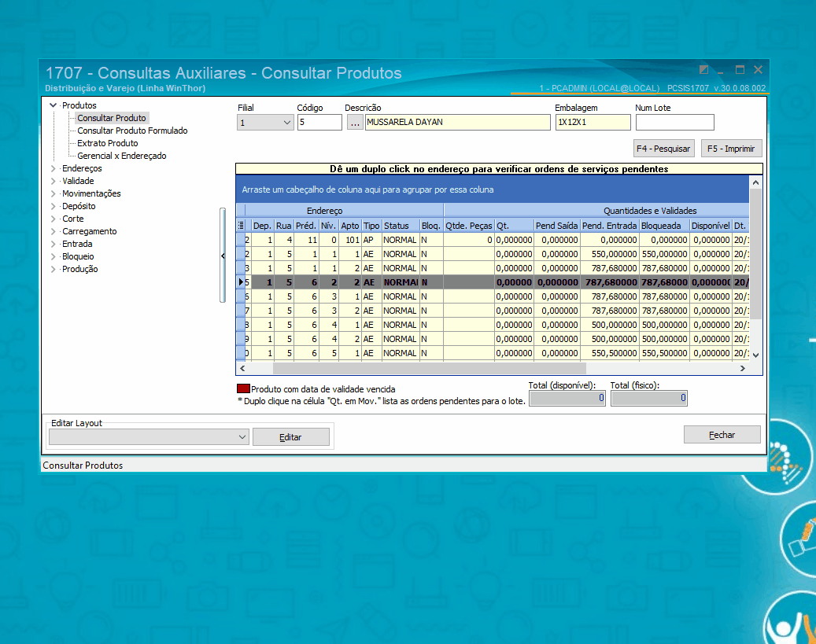Expand the Endereços tree node
This screenshot has height=644, width=816.
53,168
